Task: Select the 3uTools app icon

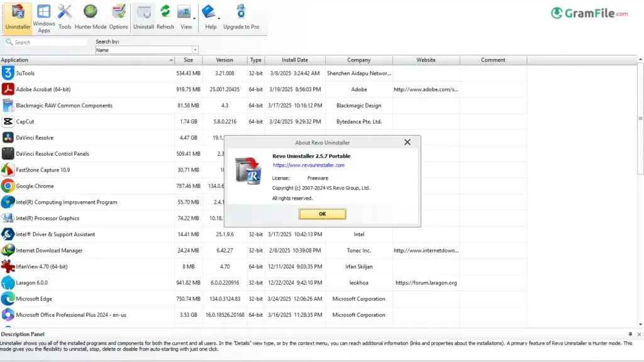Action: coord(8,73)
